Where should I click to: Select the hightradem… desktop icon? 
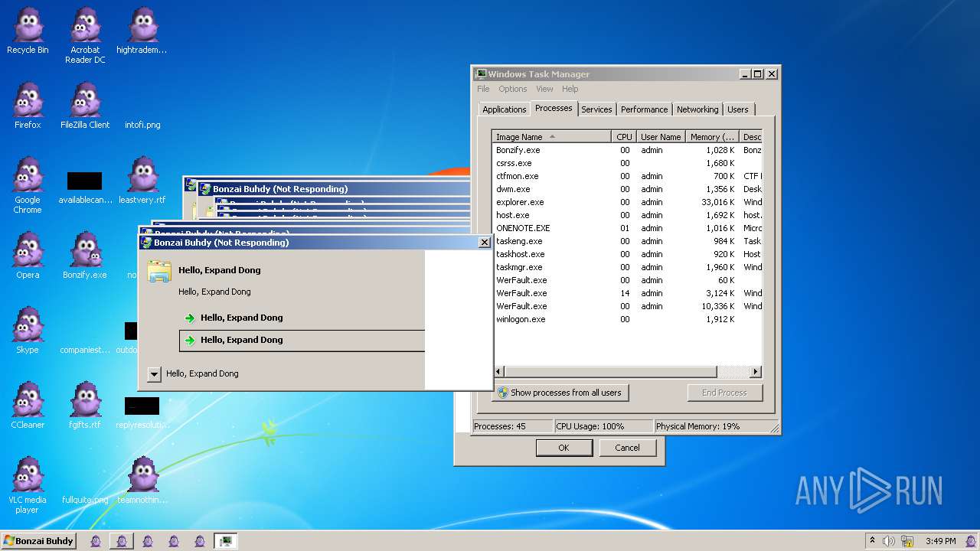tap(142, 31)
